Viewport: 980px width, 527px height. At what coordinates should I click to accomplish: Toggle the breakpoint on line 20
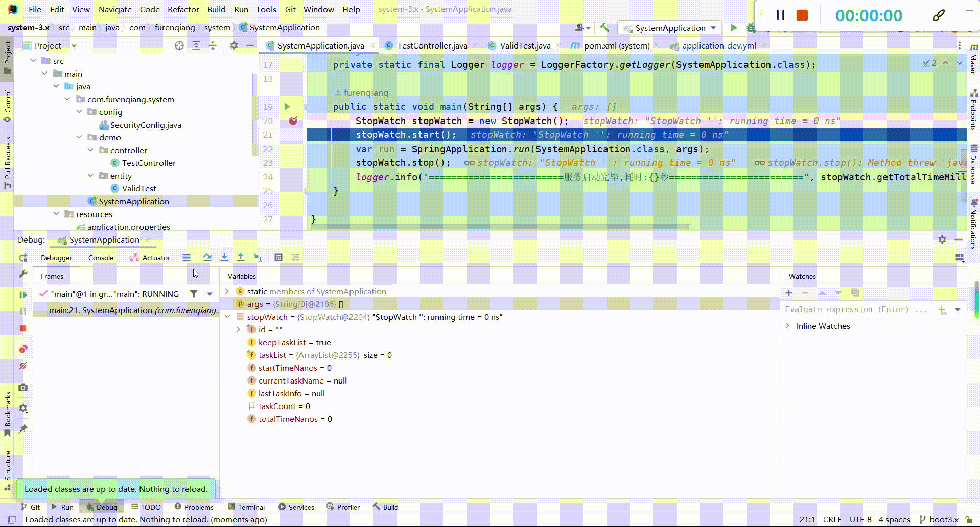pos(293,121)
